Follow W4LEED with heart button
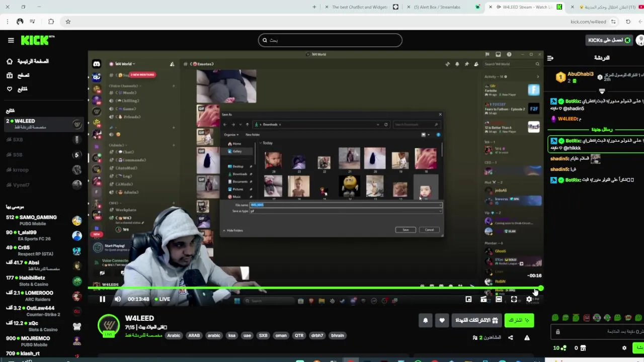Screen dimensions: 644x362 pos(442,320)
